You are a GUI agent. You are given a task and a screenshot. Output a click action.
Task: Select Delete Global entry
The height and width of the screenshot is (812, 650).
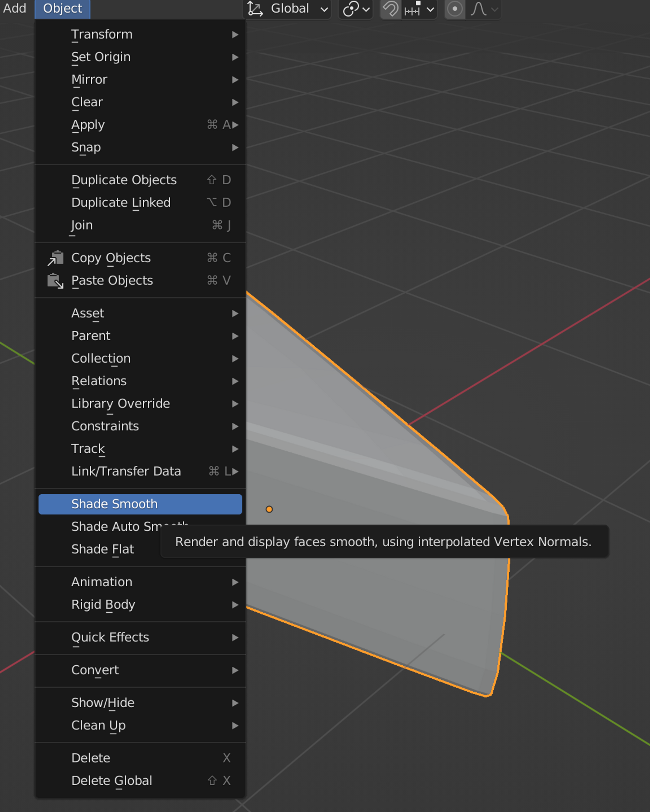111,780
